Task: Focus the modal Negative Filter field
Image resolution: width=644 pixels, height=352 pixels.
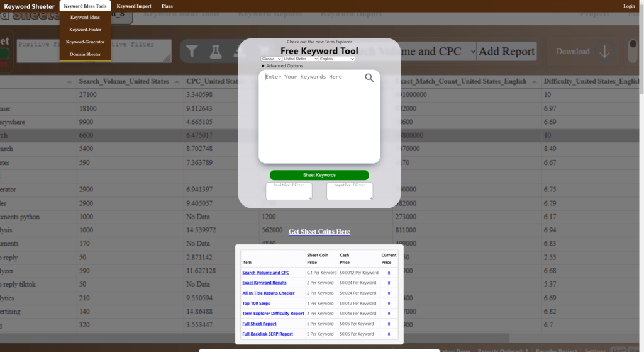Action: coord(350,191)
